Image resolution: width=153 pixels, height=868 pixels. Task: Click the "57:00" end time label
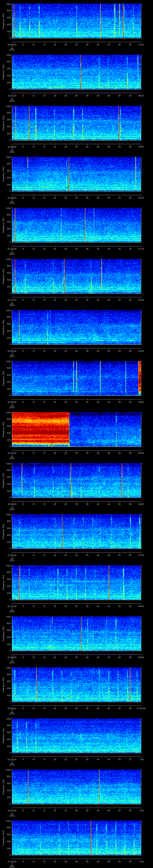[141, 555]
